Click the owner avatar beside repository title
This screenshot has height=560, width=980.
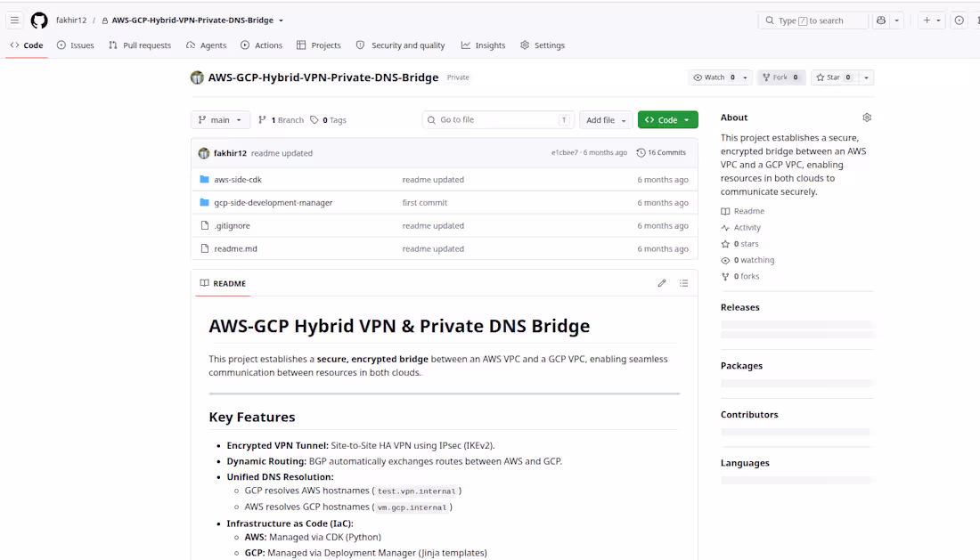197,77
